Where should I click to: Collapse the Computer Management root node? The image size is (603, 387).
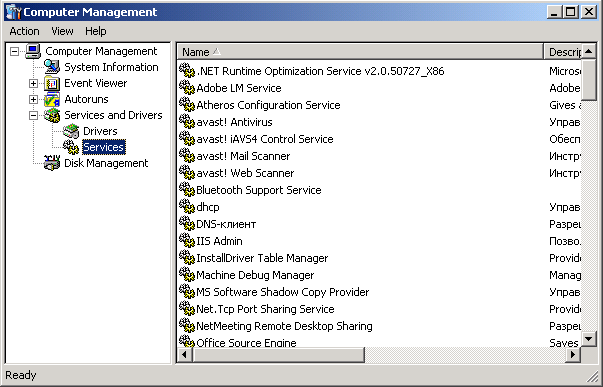click(14, 51)
